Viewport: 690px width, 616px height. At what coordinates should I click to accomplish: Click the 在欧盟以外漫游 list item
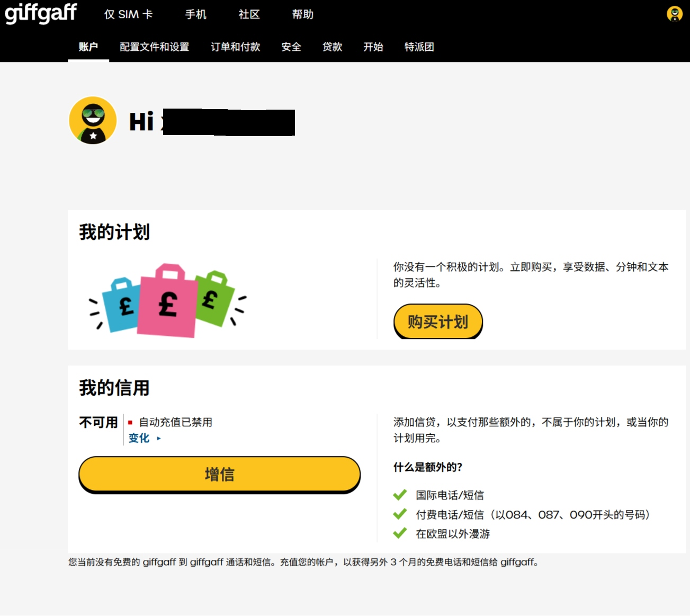(453, 534)
